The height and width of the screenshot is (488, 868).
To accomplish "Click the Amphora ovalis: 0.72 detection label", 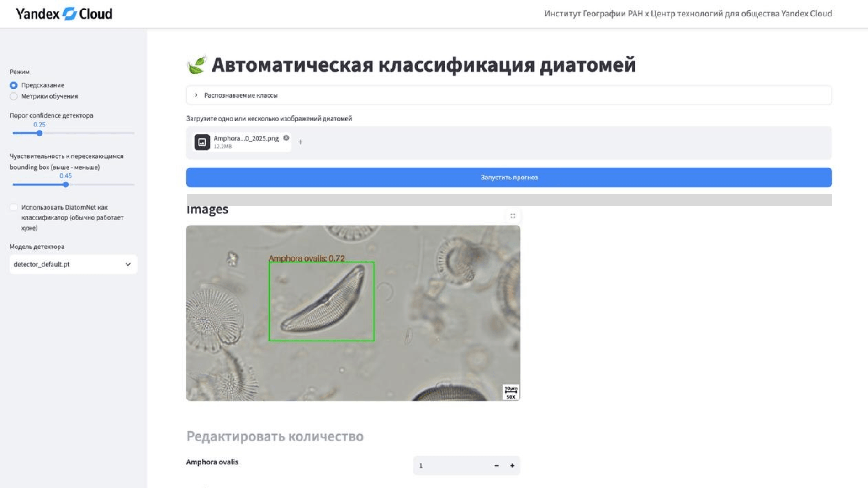I will coord(307,258).
